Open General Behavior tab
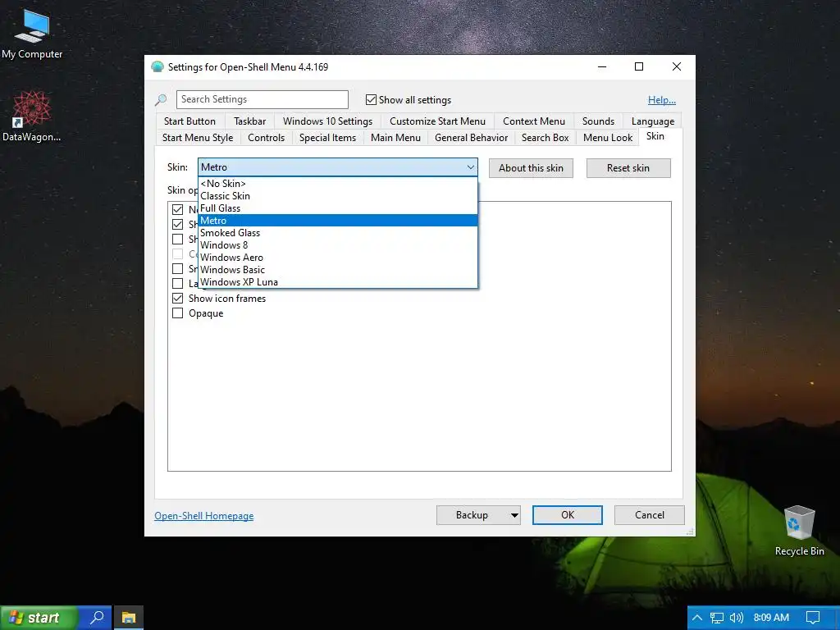840x630 pixels. pyautogui.click(x=471, y=138)
